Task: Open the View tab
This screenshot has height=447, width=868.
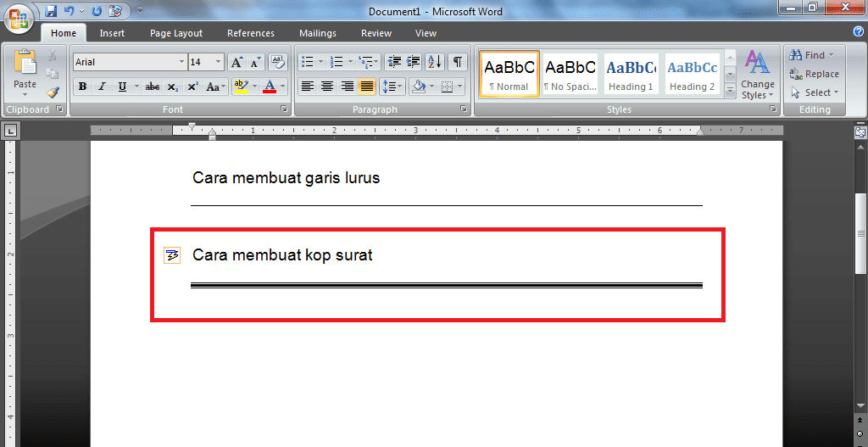Action: point(426,33)
